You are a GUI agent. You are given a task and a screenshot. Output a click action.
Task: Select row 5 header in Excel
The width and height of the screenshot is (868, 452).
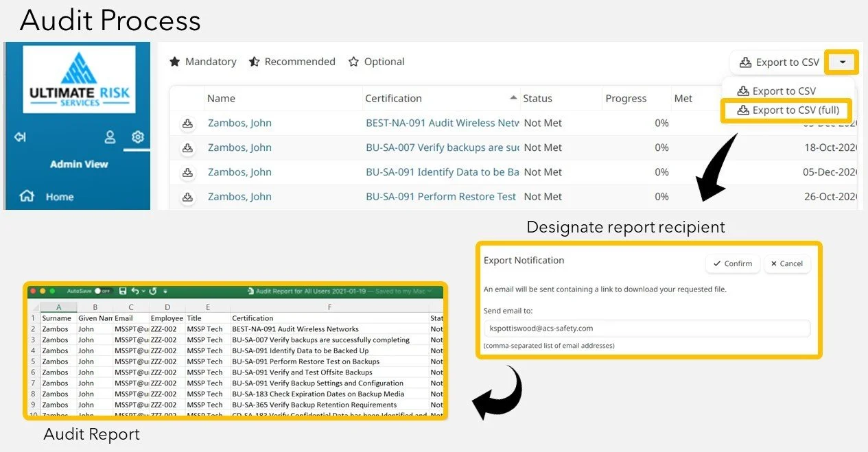34,361
